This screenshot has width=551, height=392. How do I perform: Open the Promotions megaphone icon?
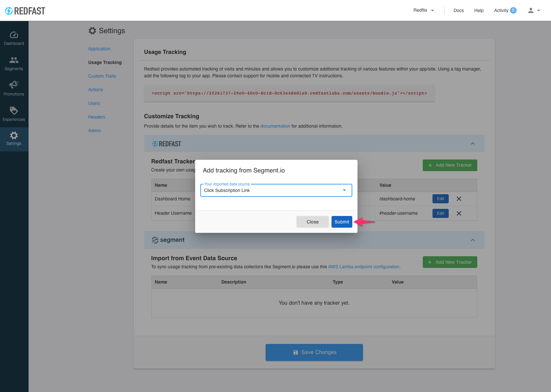pyautogui.click(x=14, y=85)
